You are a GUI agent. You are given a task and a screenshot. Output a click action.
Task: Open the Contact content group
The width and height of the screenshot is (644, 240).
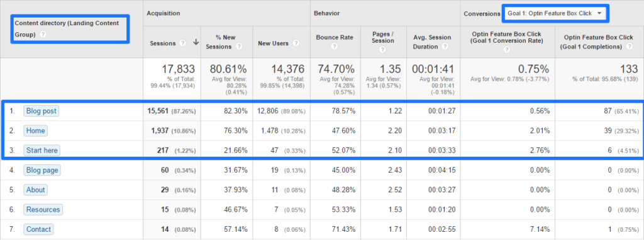click(38, 229)
